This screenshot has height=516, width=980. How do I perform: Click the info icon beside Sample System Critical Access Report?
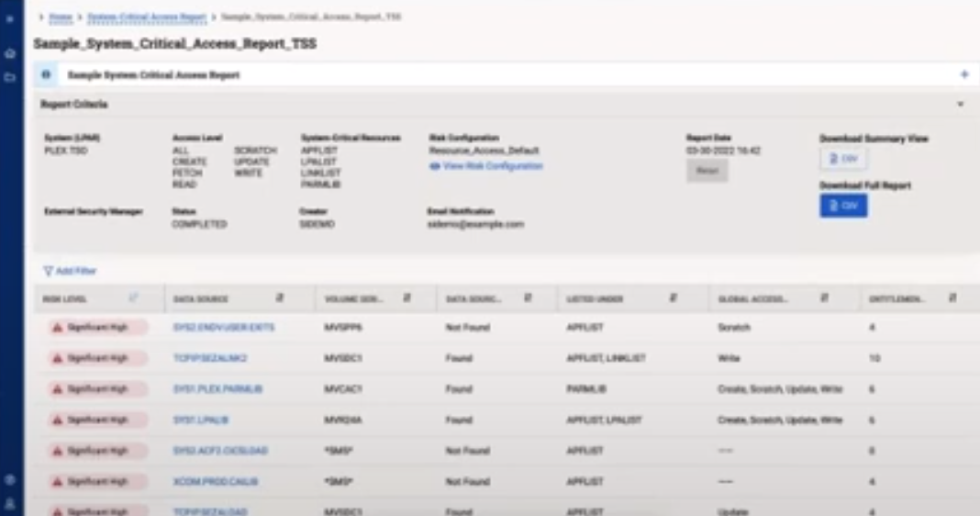(x=46, y=74)
